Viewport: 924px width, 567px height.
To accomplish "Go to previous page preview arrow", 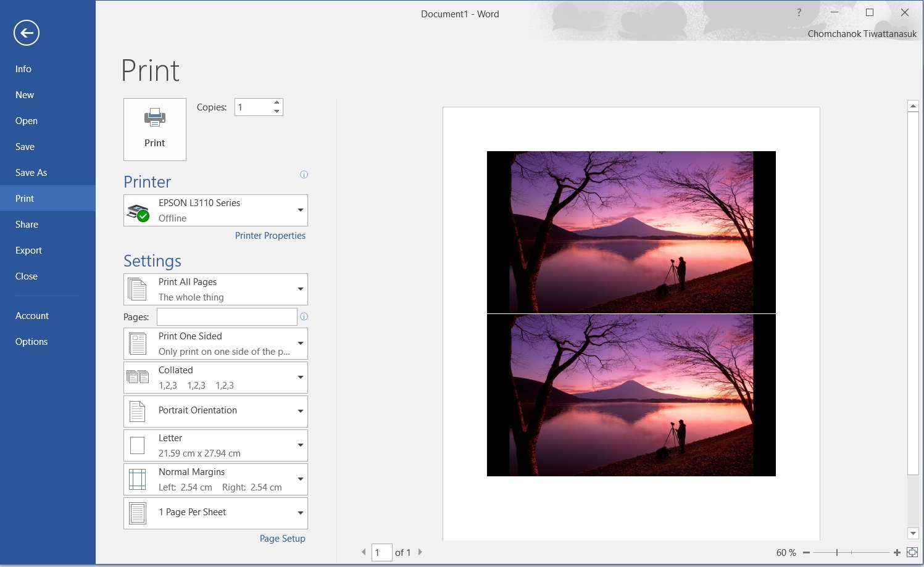I will click(x=364, y=552).
